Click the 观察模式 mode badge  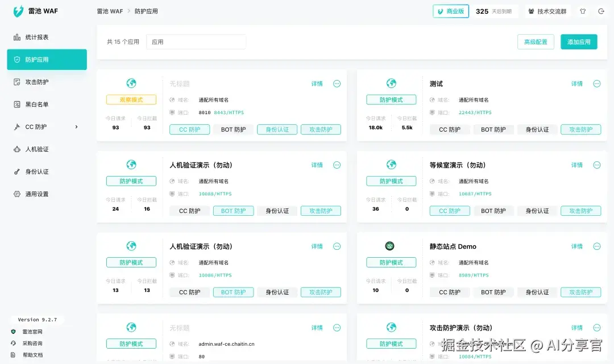point(131,100)
